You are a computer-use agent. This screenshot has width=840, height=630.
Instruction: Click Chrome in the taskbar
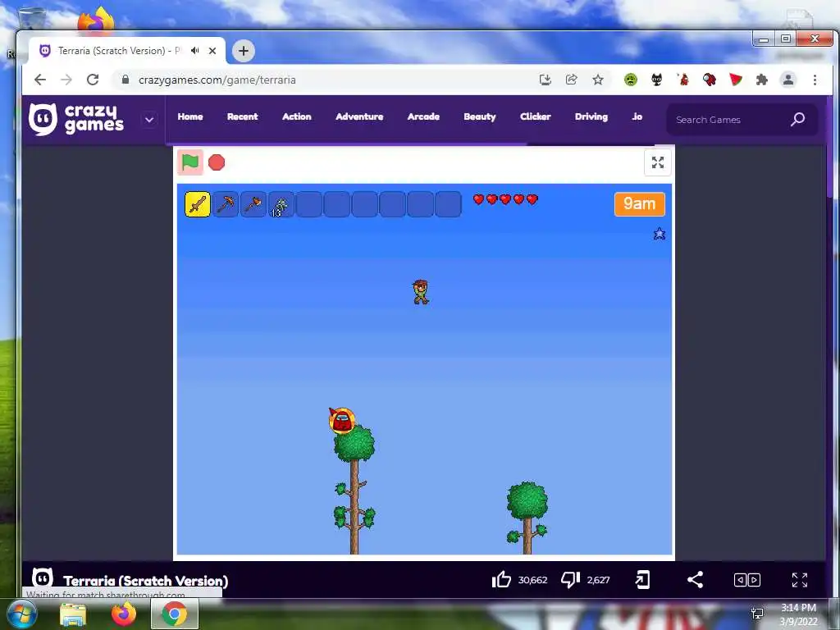click(x=175, y=614)
